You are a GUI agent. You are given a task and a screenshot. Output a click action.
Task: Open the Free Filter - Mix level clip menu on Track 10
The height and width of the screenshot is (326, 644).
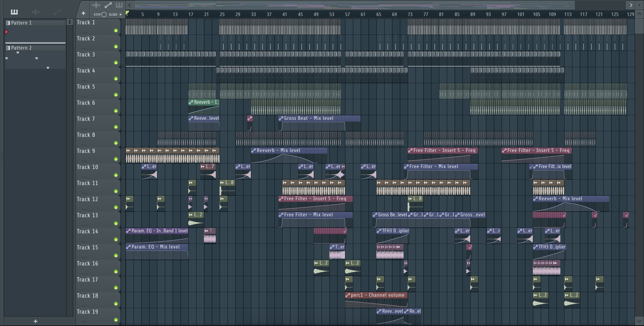click(x=406, y=167)
